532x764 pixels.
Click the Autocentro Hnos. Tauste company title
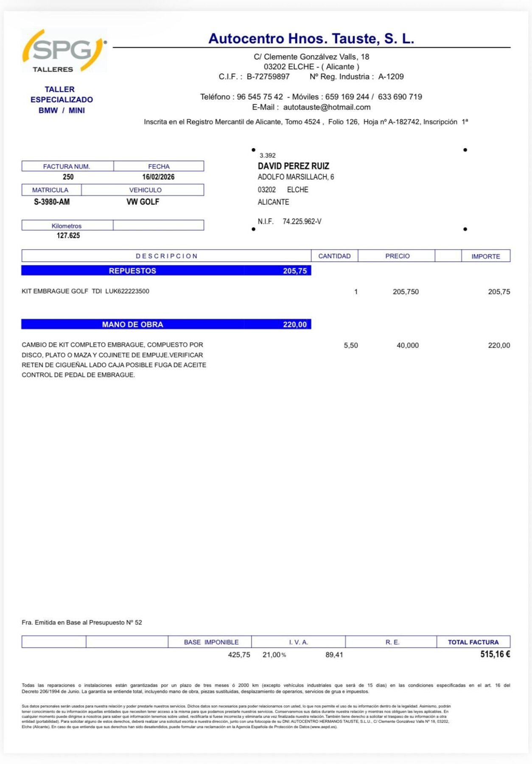point(311,39)
